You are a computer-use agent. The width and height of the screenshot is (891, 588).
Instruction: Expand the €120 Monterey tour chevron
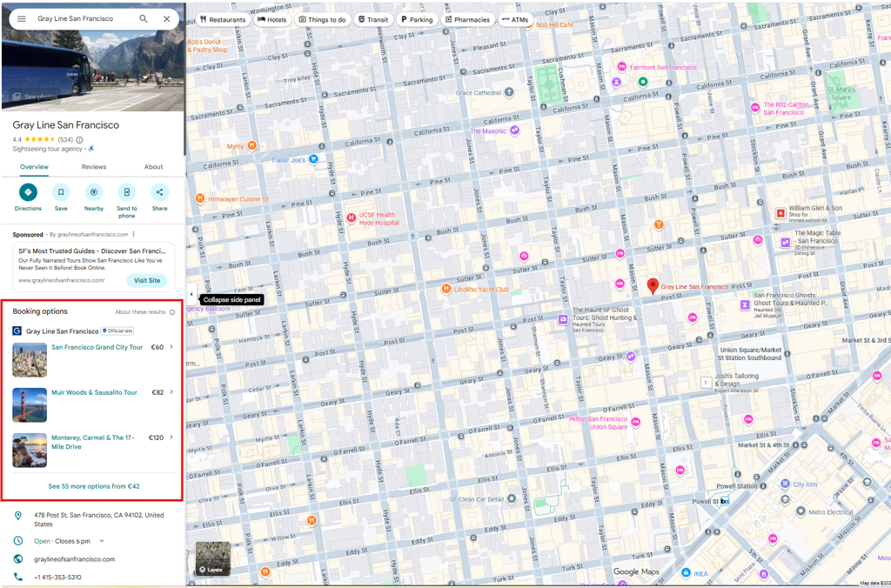pyautogui.click(x=171, y=437)
